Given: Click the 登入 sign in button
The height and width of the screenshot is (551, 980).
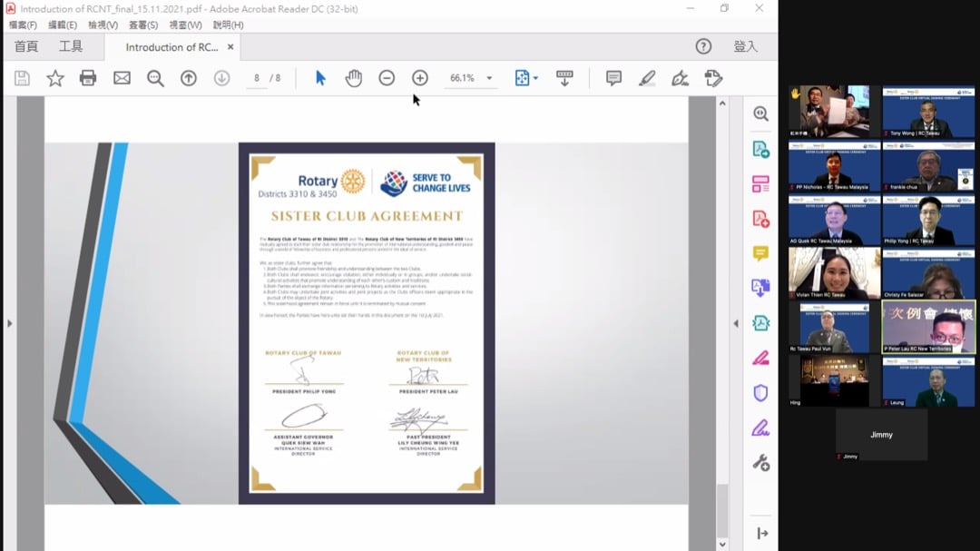Looking at the screenshot, I should (745, 46).
